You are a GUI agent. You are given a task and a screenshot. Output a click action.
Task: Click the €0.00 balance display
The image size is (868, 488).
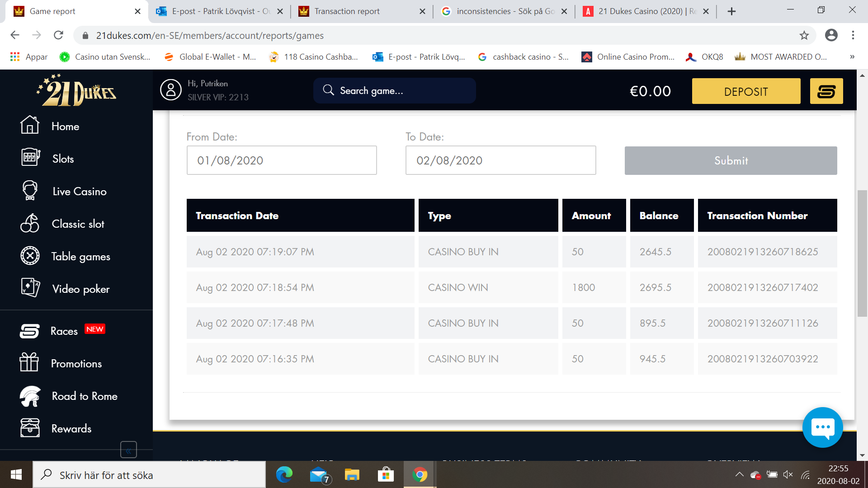pyautogui.click(x=650, y=91)
